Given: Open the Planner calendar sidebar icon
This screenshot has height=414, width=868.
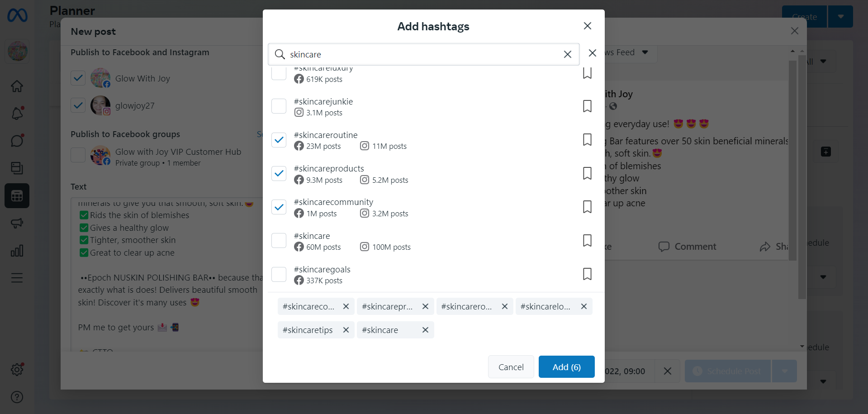Looking at the screenshot, I should pos(17,196).
